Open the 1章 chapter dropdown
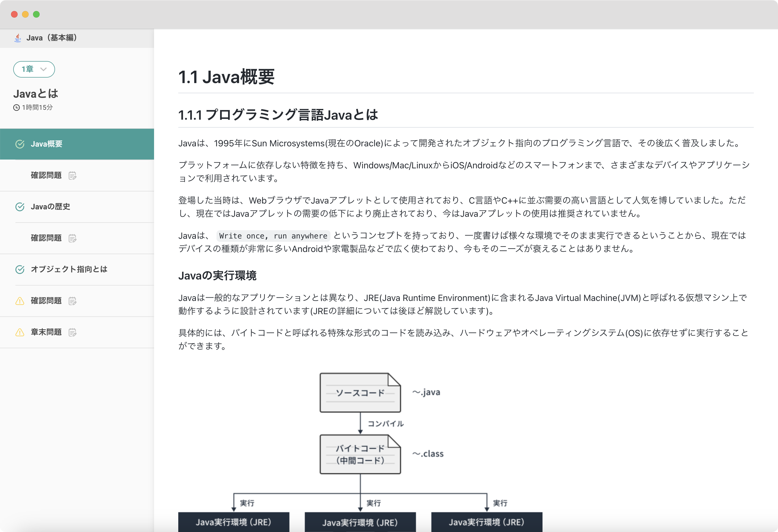778x532 pixels. click(x=34, y=69)
